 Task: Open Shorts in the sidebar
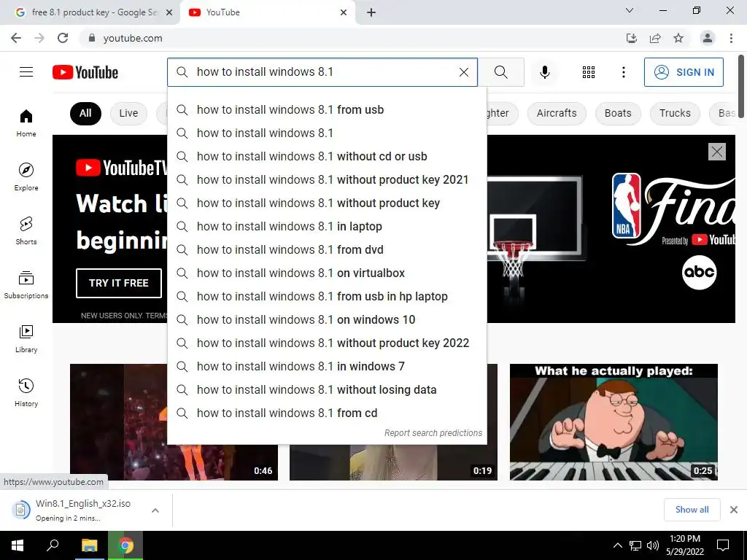(26, 230)
